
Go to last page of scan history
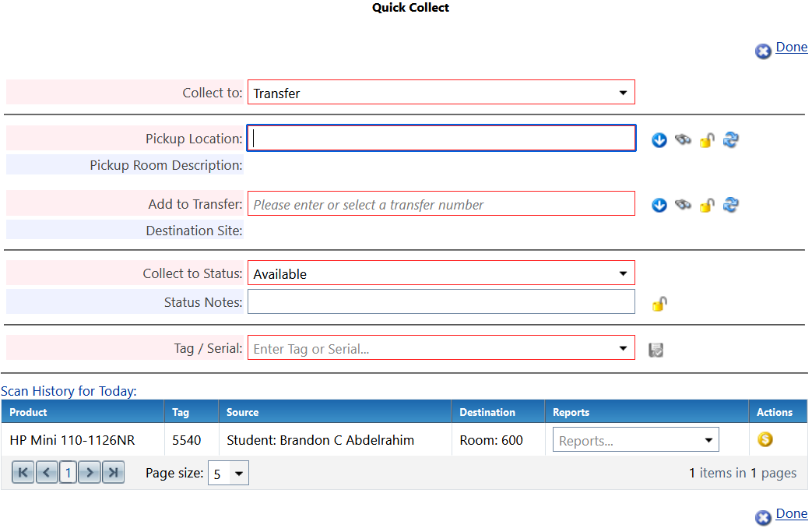click(x=114, y=473)
